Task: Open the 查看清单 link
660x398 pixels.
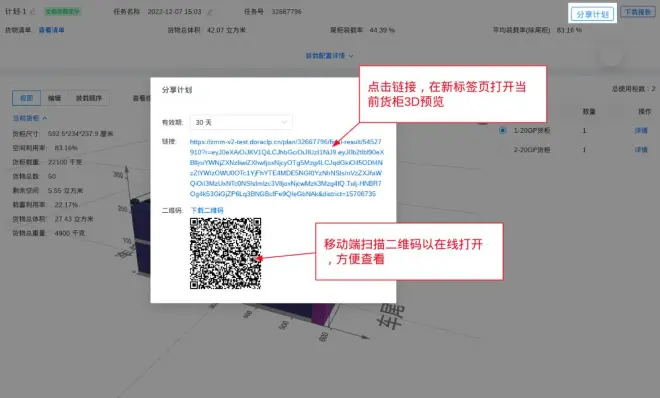Action: click(x=51, y=30)
